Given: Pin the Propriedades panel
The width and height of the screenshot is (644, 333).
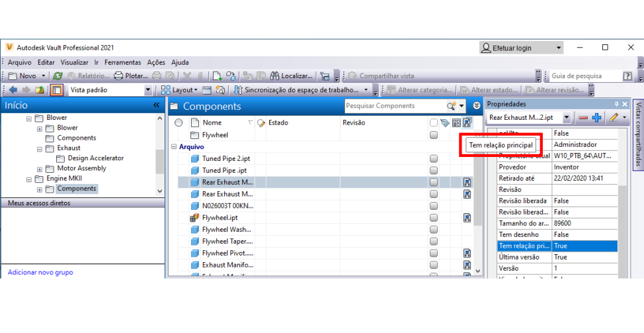Looking at the screenshot, I should [616, 105].
